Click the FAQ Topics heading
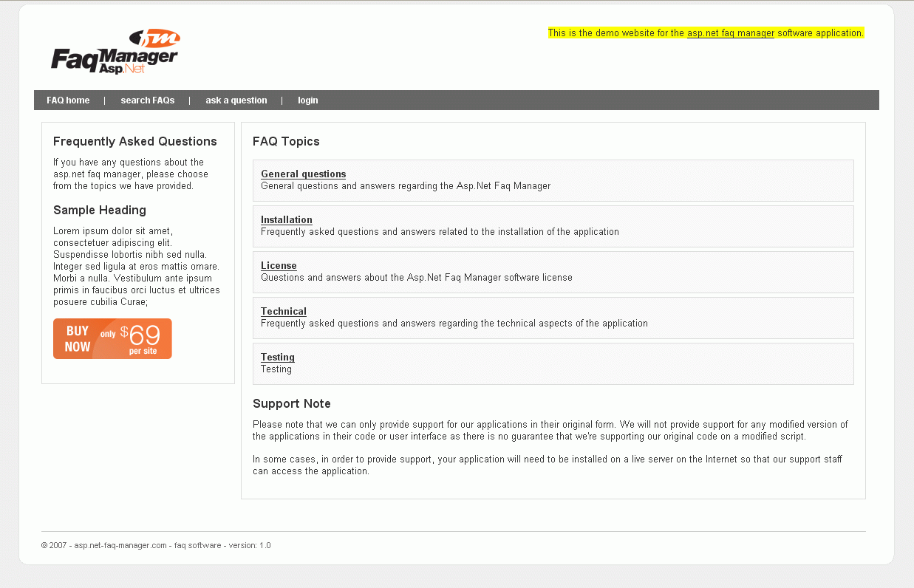This screenshot has height=588, width=914. (x=286, y=142)
